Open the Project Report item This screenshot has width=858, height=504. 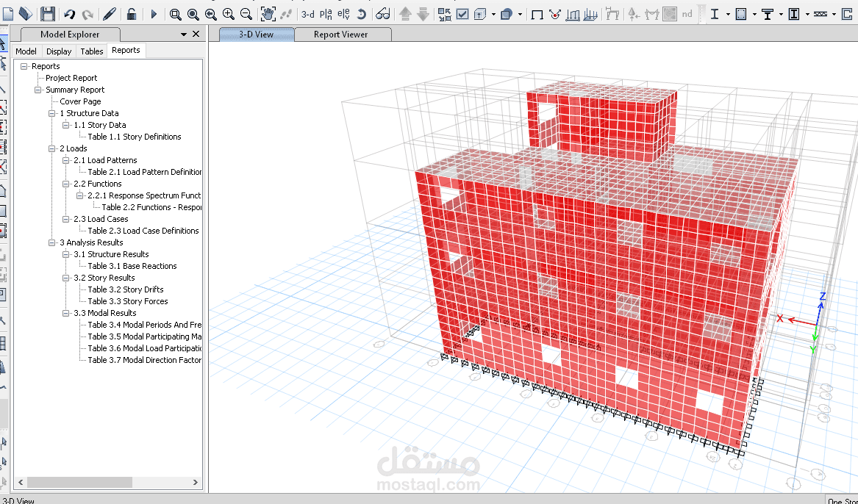tap(71, 78)
